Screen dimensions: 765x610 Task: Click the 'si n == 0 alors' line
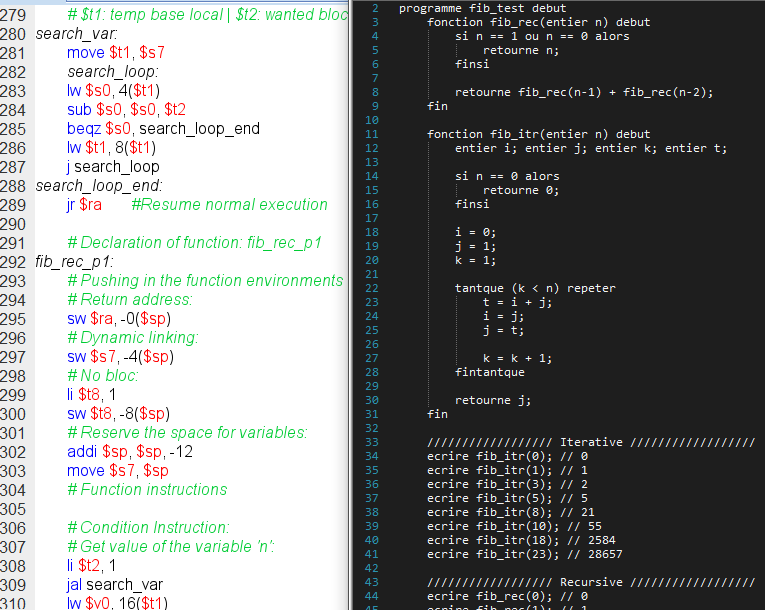pyautogui.click(x=507, y=177)
